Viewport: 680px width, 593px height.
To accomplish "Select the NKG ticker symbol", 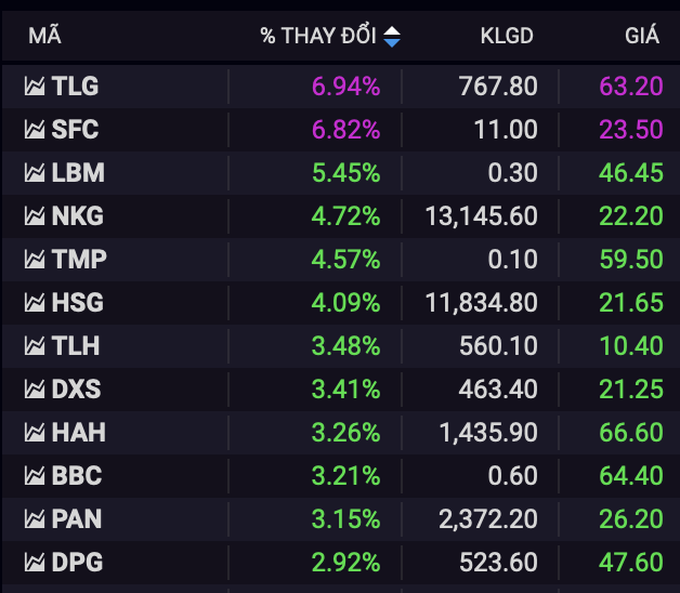I will 78,216.
